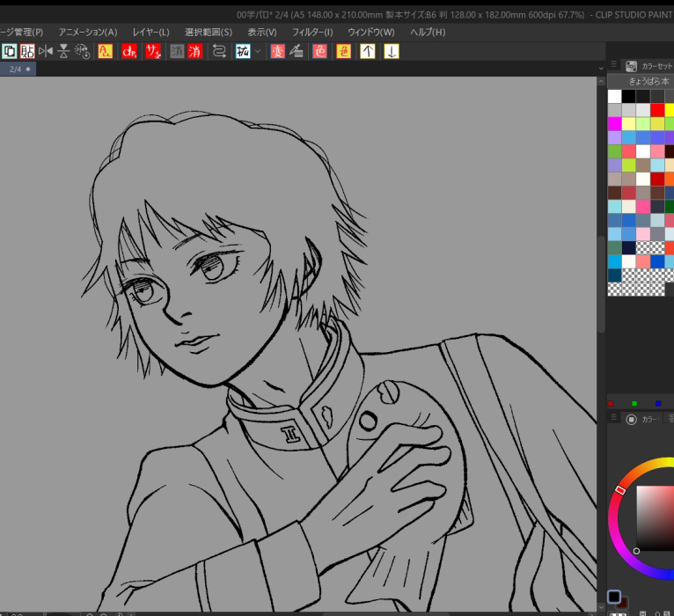Open the アニメーション(A) menu
Screen dimensions: 674x616
click(x=88, y=33)
